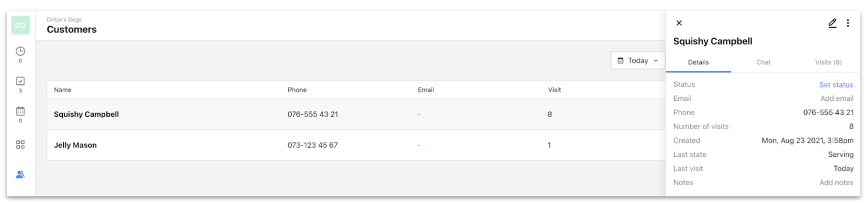
Task: Click the DD account avatar
Action: [x=20, y=25]
